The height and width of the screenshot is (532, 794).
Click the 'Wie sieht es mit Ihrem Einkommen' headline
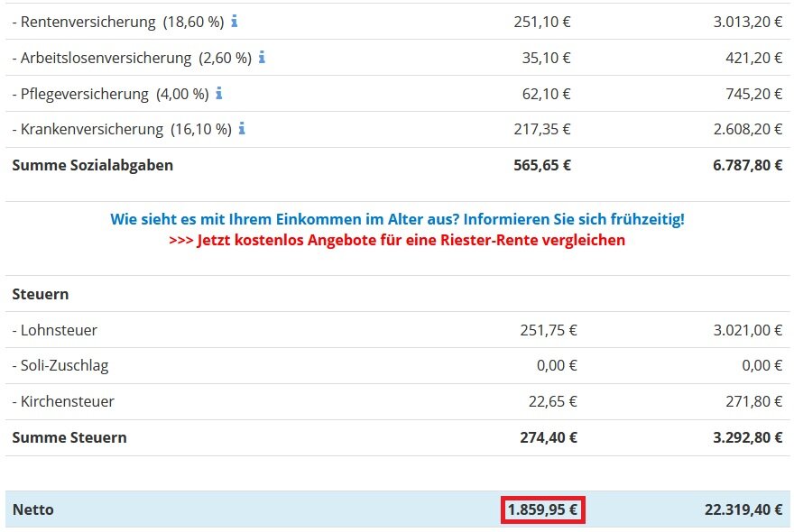pos(398,219)
